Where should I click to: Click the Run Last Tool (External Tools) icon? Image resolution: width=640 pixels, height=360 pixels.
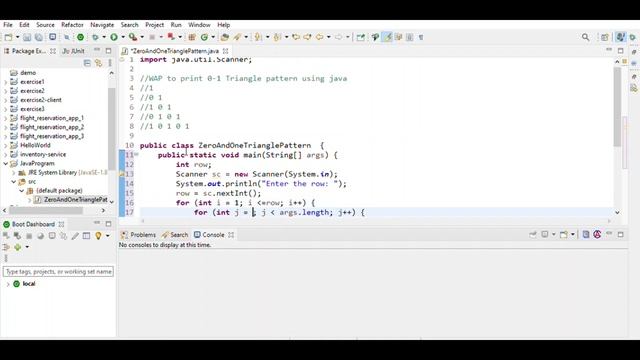(x=133, y=37)
